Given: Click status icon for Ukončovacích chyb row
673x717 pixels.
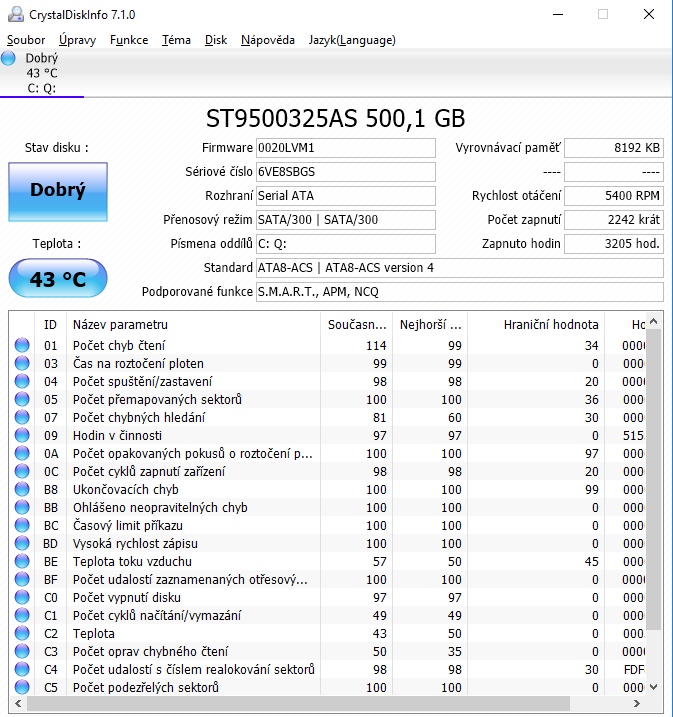Looking at the screenshot, I should (22, 489).
